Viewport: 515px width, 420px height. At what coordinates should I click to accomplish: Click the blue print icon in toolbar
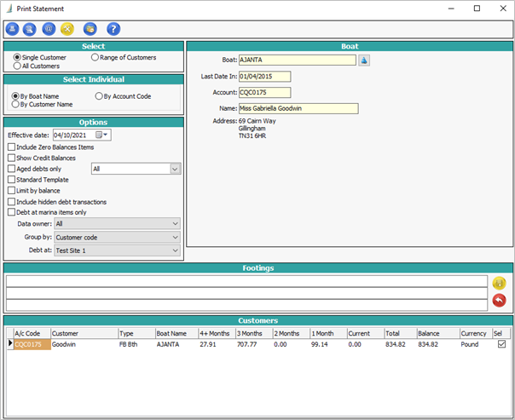click(12, 29)
